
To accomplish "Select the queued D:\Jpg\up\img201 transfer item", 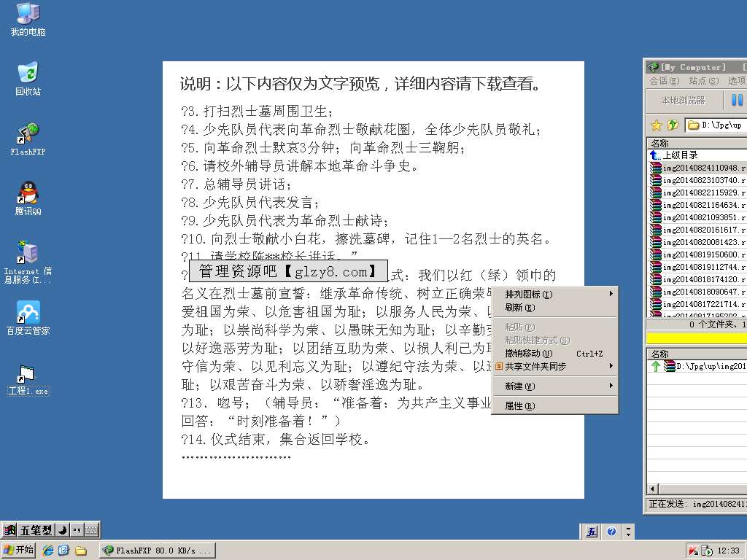I will click(698, 366).
